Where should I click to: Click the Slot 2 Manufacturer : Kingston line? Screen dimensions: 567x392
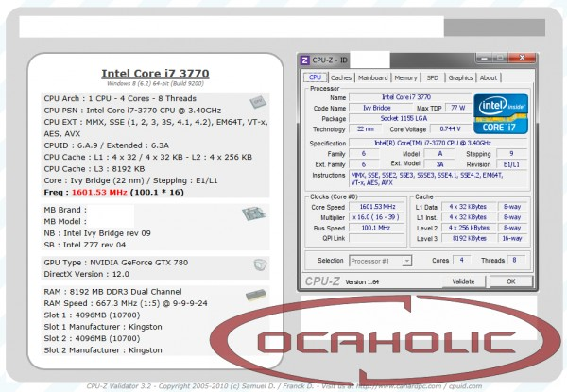tap(103, 350)
